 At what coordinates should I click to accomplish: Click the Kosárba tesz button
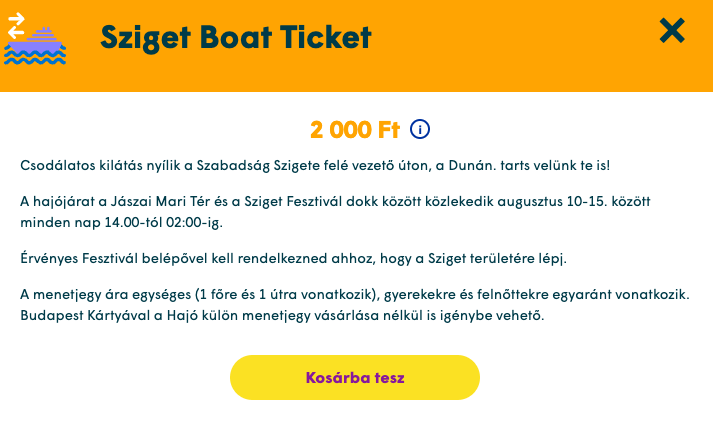[355, 378]
